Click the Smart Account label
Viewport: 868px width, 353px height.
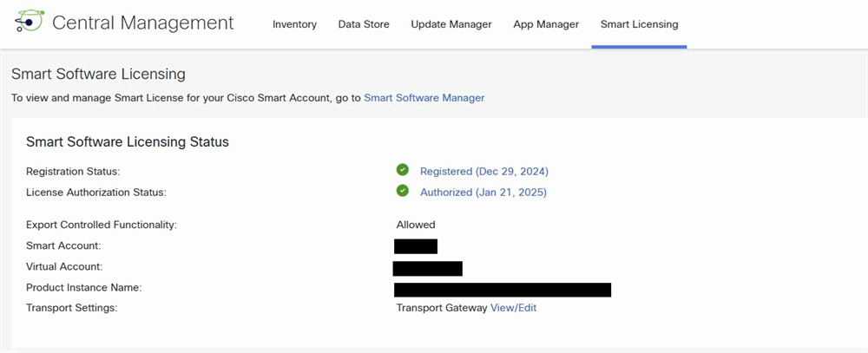pos(63,245)
